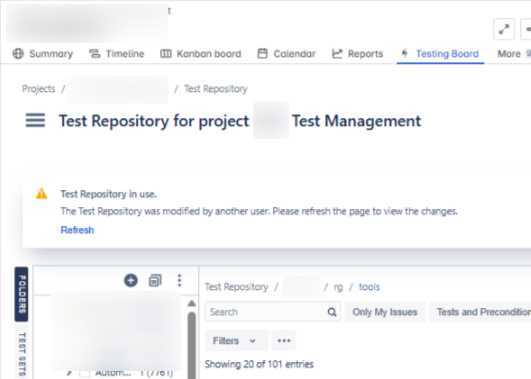Toggle Tests and Preconditions filter
The width and height of the screenshot is (531, 379).
(x=480, y=312)
